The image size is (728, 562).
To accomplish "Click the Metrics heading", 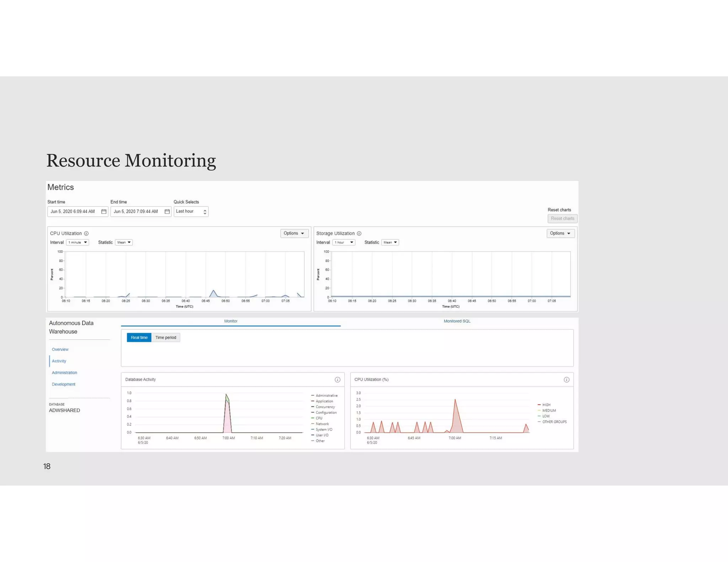I will coord(60,187).
